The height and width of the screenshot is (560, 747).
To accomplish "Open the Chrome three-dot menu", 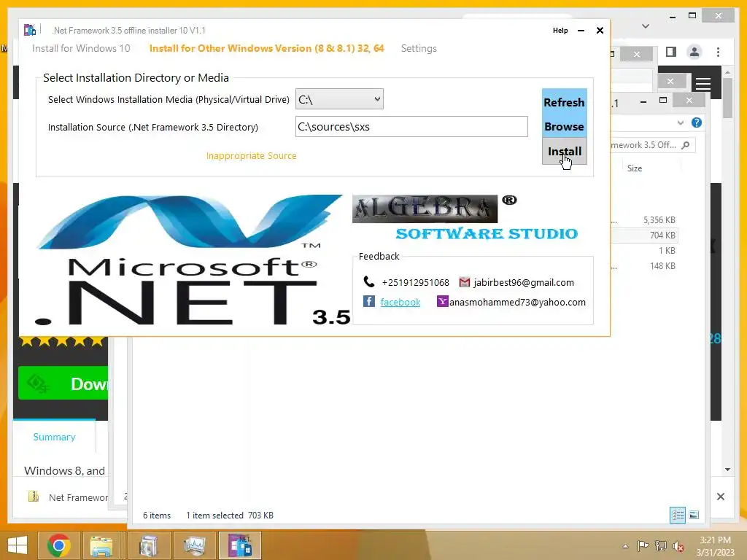I will tap(718, 52).
